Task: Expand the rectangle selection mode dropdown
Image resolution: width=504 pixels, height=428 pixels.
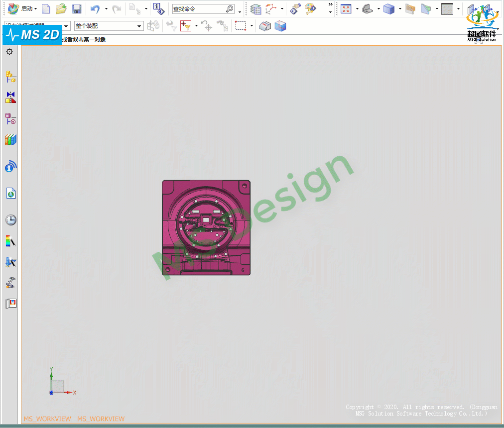Action: [252, 26]
